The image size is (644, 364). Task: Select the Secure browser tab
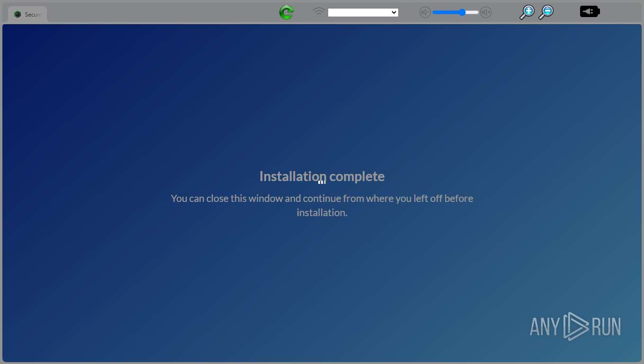tap(27, 14)
